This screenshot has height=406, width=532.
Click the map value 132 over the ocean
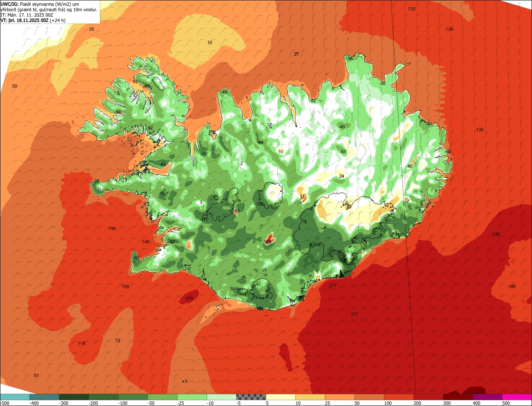point(411,9)
